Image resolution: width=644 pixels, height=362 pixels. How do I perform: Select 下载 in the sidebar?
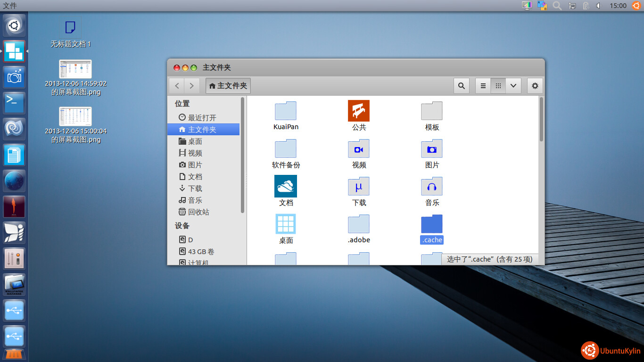(195, 189)
